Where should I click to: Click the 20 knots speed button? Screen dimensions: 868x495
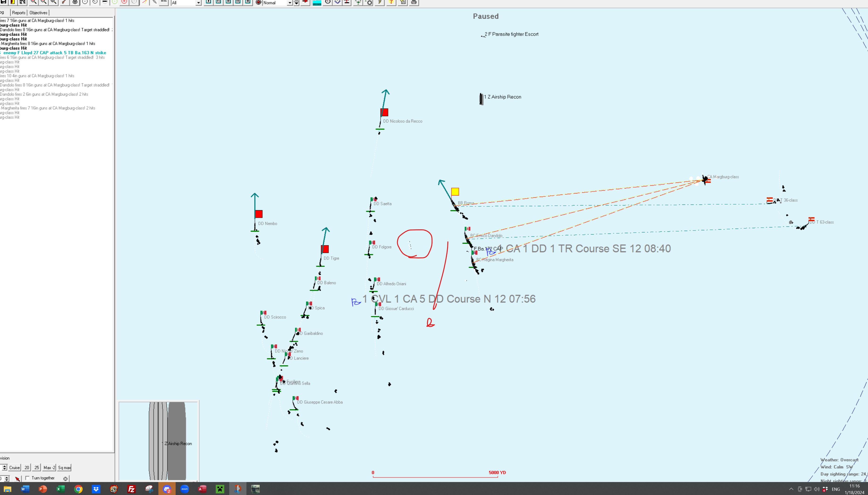pos(27,467)
